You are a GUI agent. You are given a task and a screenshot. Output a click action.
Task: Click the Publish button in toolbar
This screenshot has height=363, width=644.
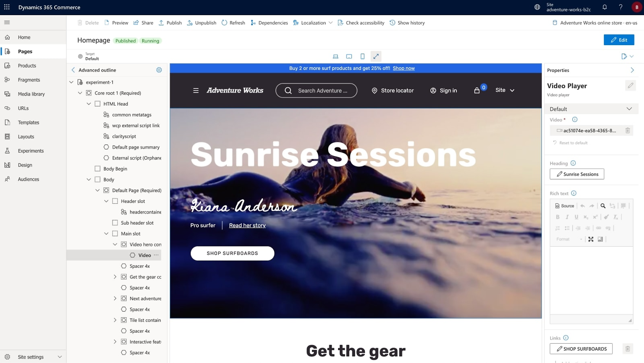[174, 23]
